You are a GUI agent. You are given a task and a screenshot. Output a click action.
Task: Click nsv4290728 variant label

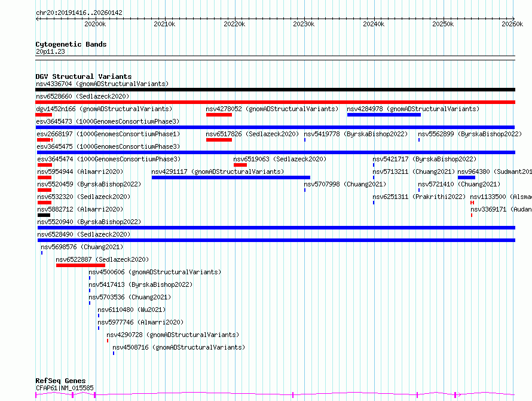click(173, 335)
